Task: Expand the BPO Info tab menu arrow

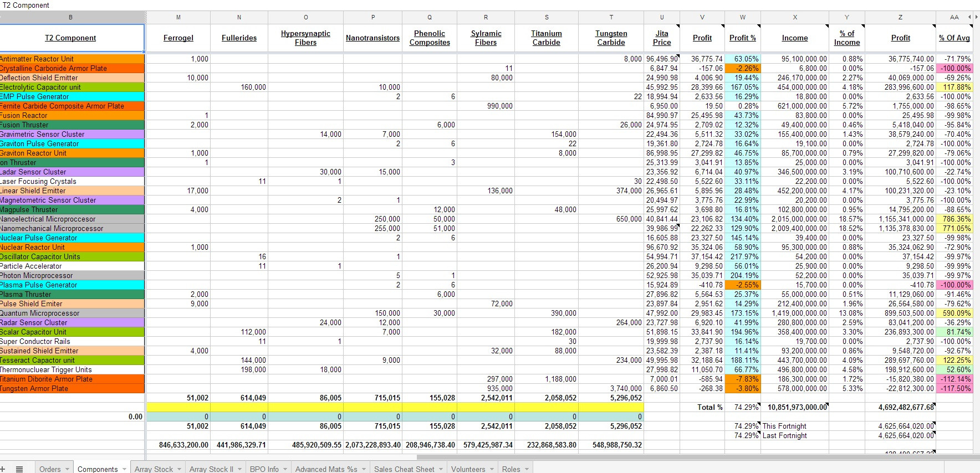Action: click(x=285, y=469)
